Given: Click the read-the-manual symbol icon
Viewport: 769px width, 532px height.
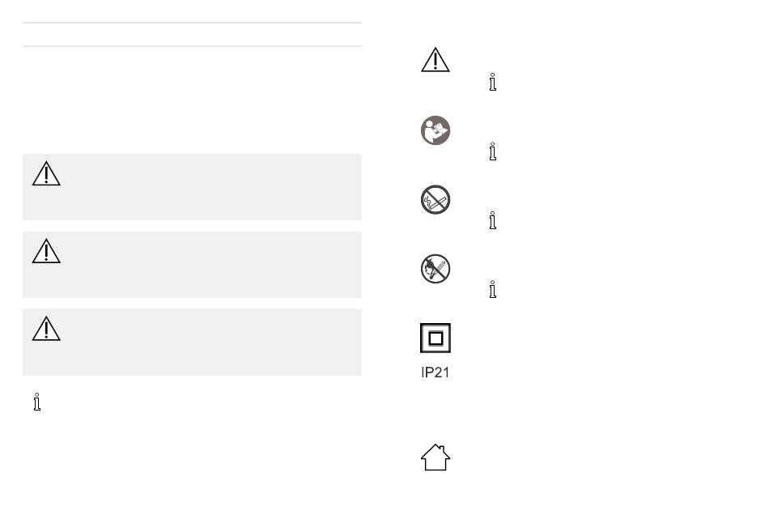Looking at the screenshot, I should point(435,130).
